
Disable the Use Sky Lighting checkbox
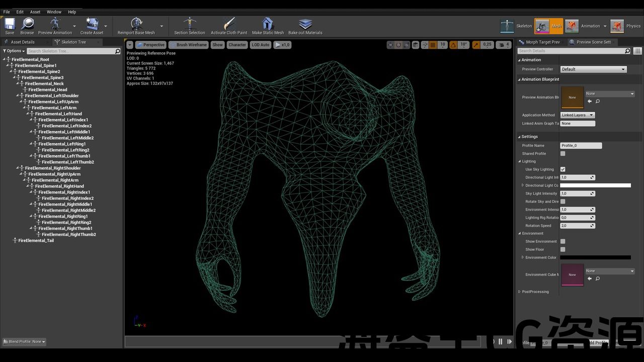pyautogui.click(x=562, y=169)
